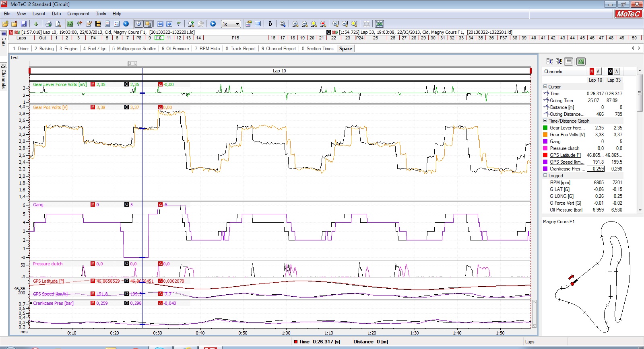Click the yellow zoom full out icon
Image resolution: width=644 pixels, height=349 pixels.
coord(314,24)
